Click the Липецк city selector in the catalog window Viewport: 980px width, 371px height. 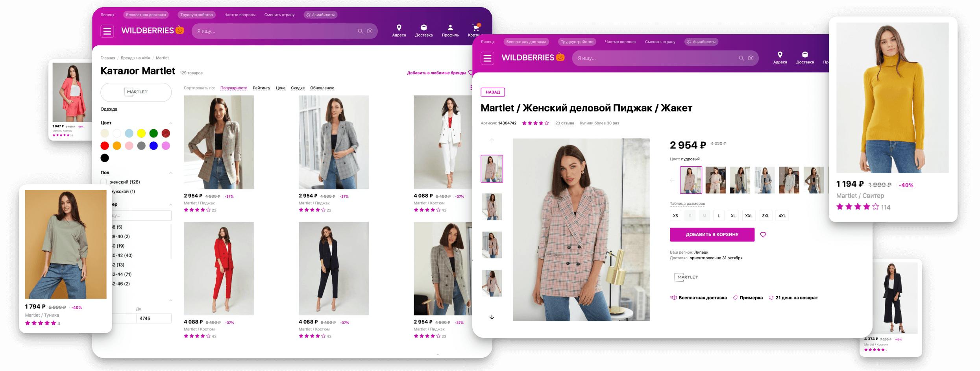pyautogui.click(x=107, y=15)
